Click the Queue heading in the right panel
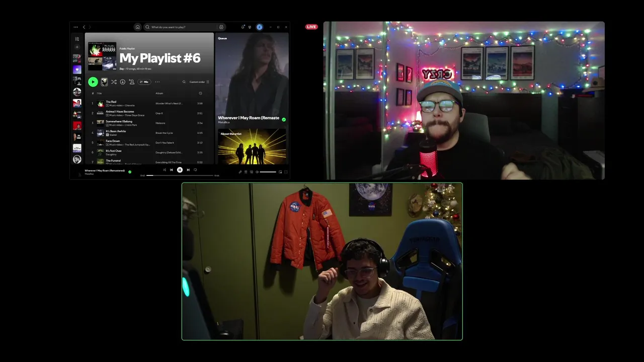Image resolution: width=644 pixels, height=362 pixels. click(x=222, y=38)
